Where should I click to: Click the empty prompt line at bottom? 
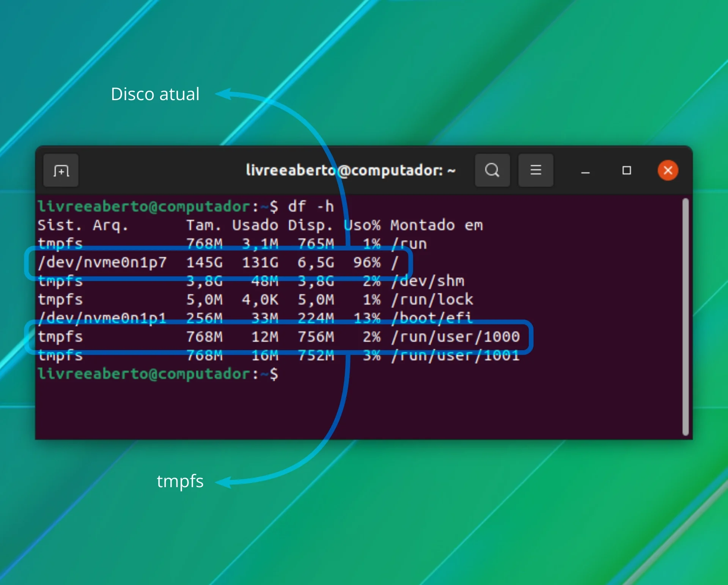158,374
